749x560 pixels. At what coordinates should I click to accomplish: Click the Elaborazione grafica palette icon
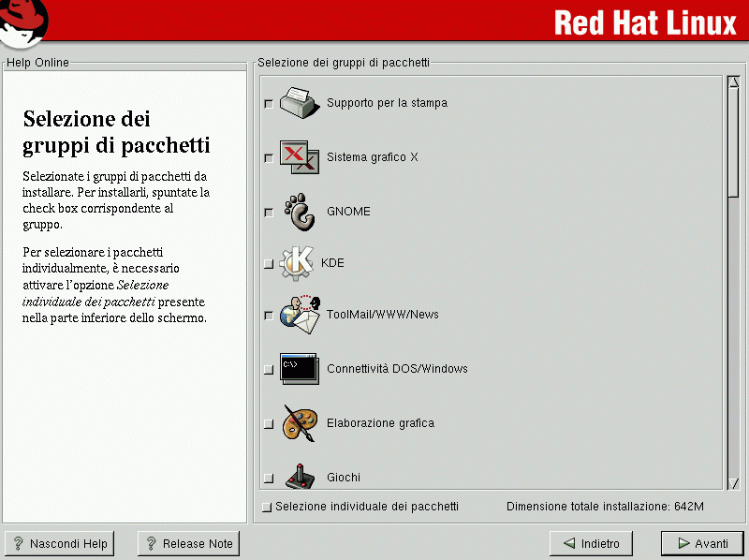point(300,423)
